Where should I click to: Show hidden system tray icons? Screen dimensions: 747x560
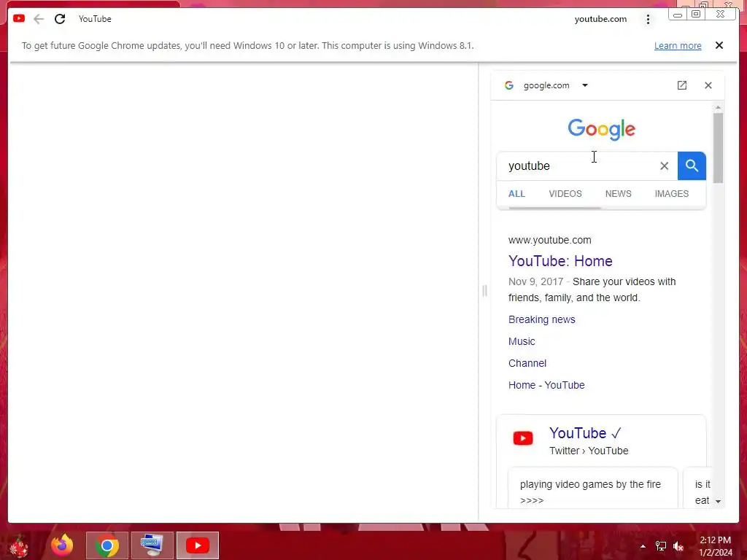643,546
